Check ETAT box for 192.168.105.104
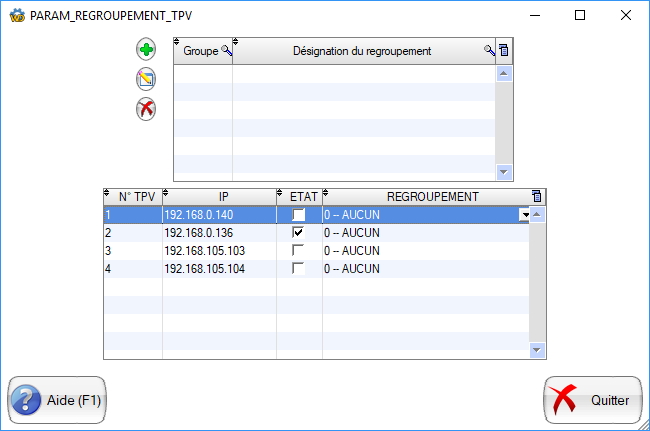 [x=298, y=268]
